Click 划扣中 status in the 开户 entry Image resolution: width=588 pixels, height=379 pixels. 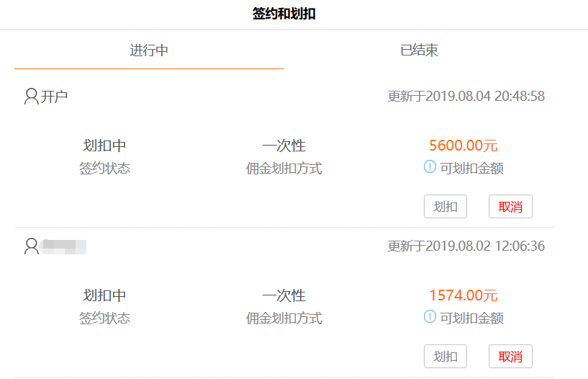coord(104,146)
